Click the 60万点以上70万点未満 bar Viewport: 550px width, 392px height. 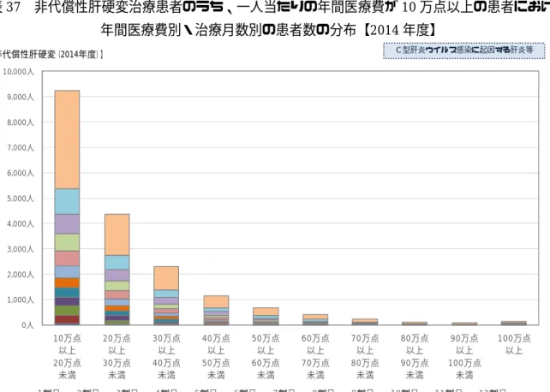point(315,320)
